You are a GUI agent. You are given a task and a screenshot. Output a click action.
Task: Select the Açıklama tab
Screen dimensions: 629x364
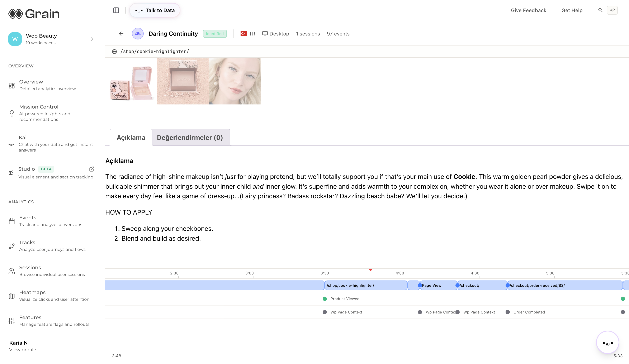coord(131,138)
